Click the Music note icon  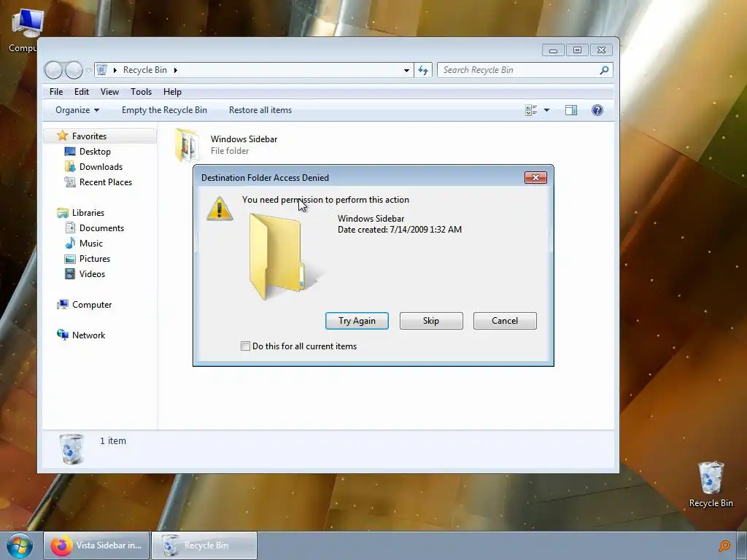point(70,244)
